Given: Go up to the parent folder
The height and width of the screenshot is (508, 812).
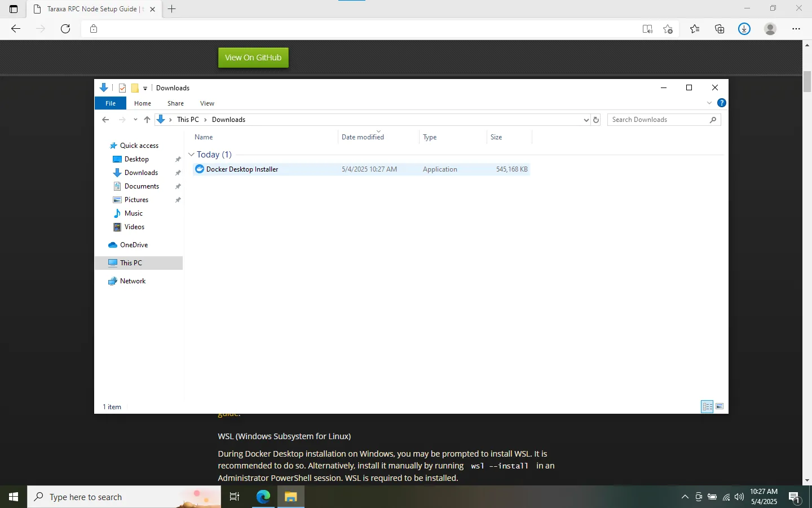Looking at the screenshot, I should pos(147,120).
